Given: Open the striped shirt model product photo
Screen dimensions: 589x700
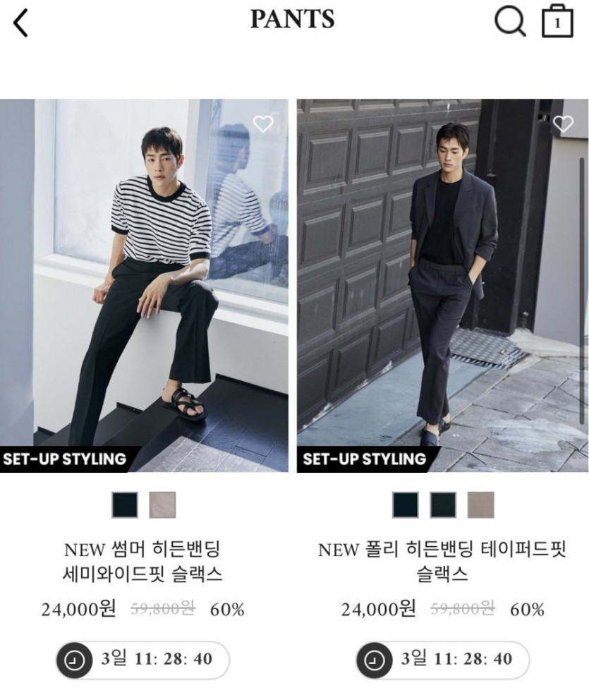Looking at the screenshot, I should tap(144, 285).
